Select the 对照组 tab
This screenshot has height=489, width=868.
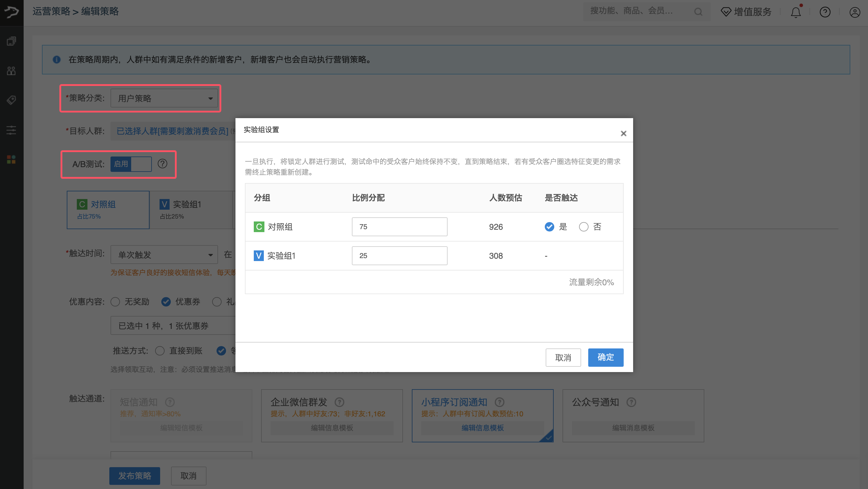(x=108, y=210)
